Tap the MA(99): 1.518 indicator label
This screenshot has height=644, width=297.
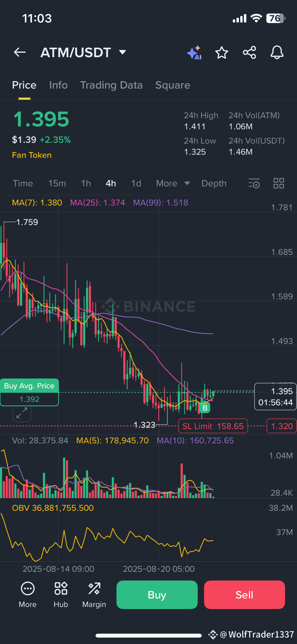(x=161, y=203)
